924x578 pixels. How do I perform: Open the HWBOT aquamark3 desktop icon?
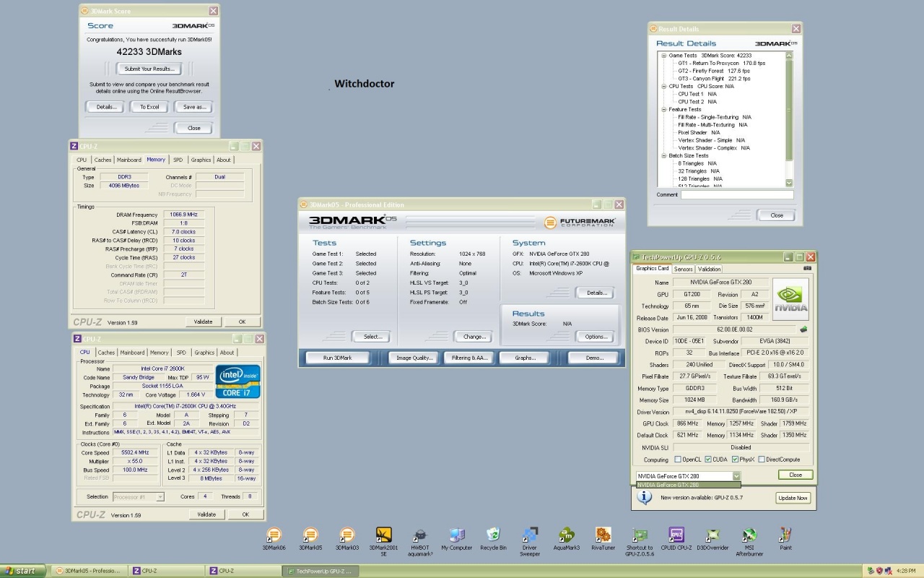pyautogui.click(x=420, y=535)
